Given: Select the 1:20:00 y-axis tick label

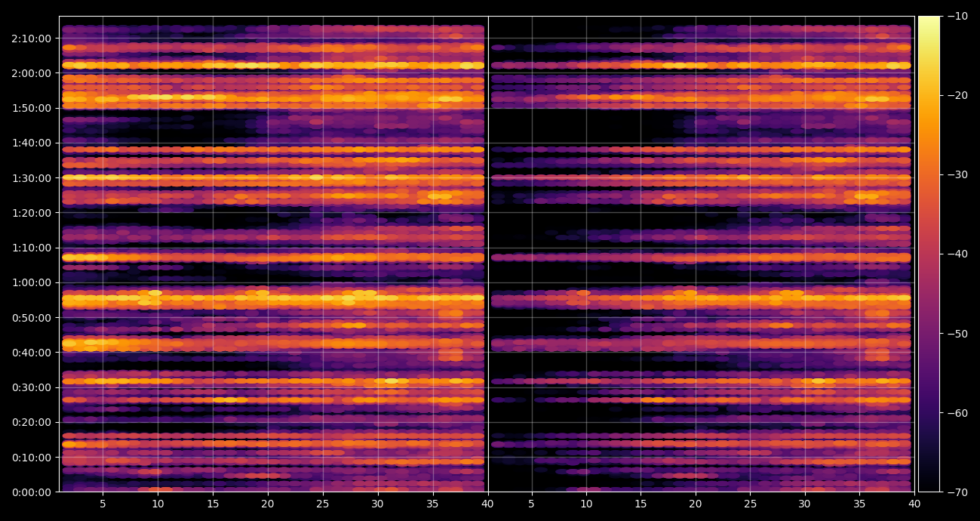Looking at the screenshot, I should 32,213.
